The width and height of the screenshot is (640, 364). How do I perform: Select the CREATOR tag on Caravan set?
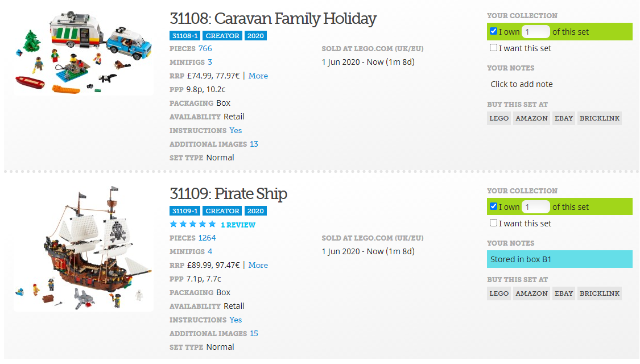(222, 36)
